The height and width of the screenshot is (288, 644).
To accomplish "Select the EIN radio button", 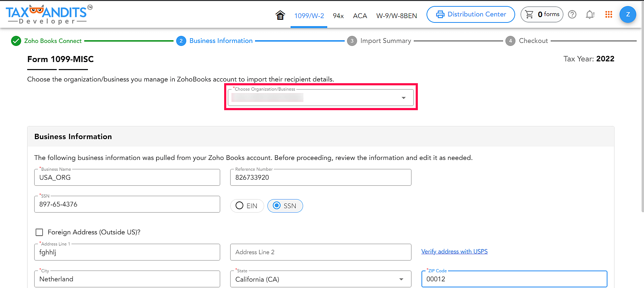I will (x=240, y=206).
